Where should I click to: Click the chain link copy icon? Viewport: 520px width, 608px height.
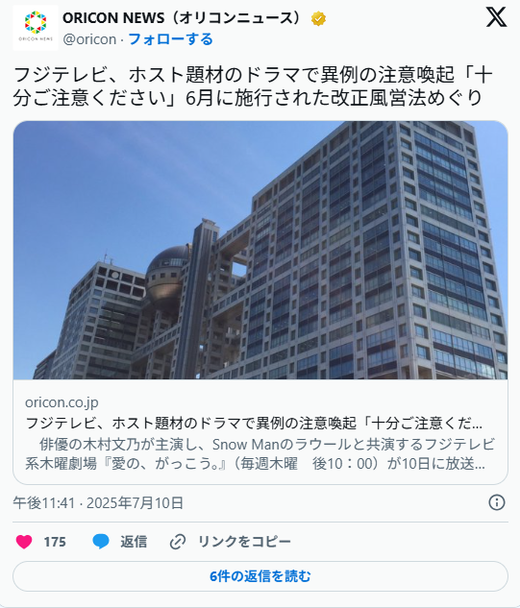pos(178,541)
